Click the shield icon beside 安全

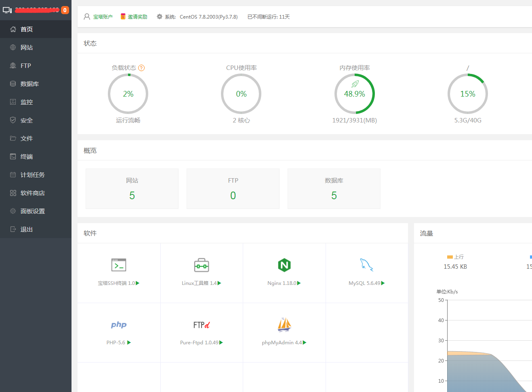pyautogui.click(x=13, y=120)
